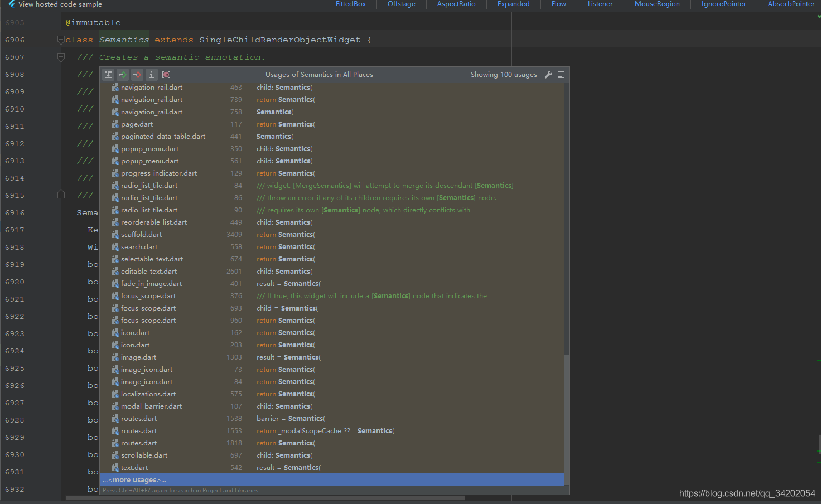Screen dimensions: 821x504
Task: Click file icon of search.dart row
Action: click(115, 247)
